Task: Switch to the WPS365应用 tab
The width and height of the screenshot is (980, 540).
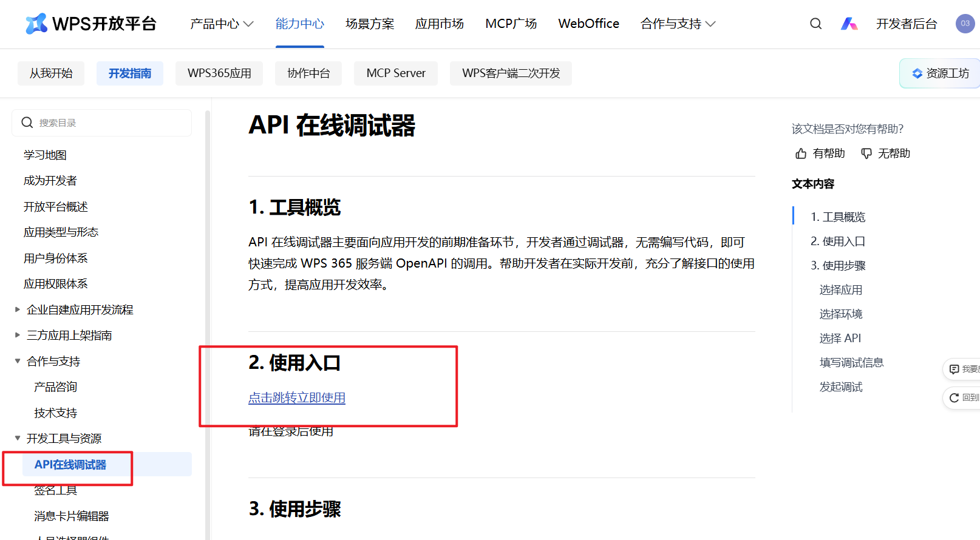Action: [219, 73]
